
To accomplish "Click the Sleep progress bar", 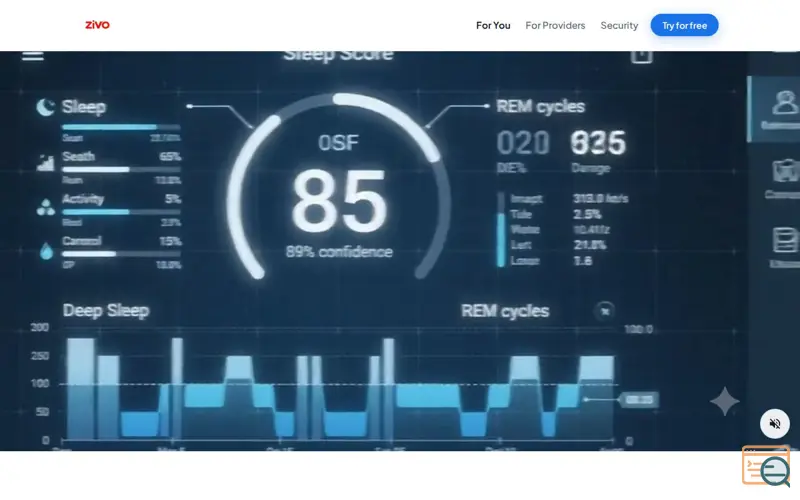I will [121, 127].
